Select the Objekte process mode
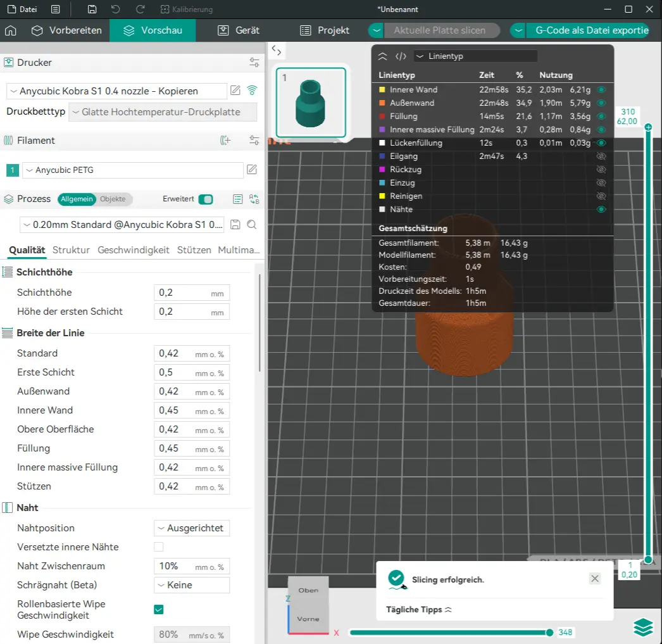This screenshot has height=644, width=662. tap(113, 199)
